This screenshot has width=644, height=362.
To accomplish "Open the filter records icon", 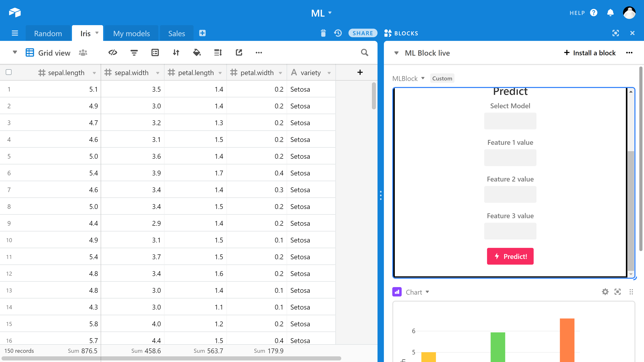I will 134,52.
